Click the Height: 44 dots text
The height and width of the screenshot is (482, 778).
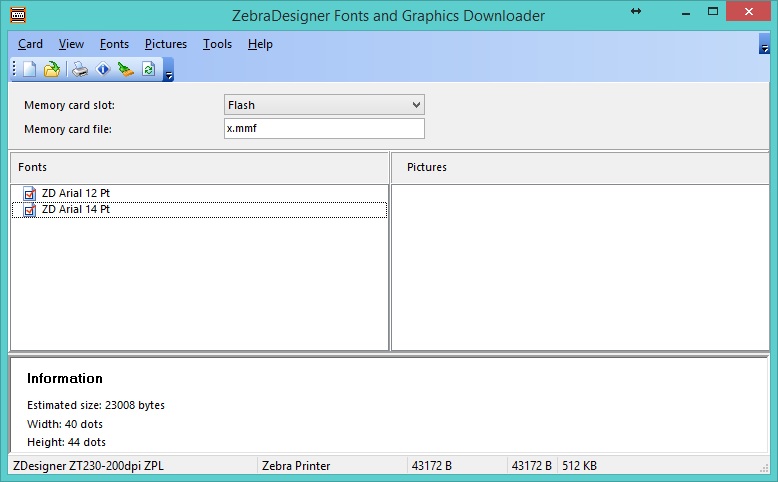66,442
